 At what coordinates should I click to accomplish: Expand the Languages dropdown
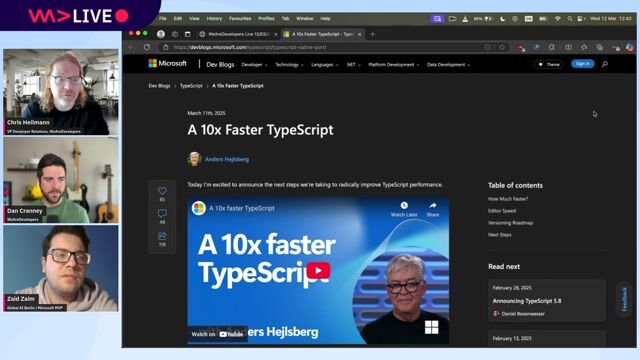click(x=325, y=65)
